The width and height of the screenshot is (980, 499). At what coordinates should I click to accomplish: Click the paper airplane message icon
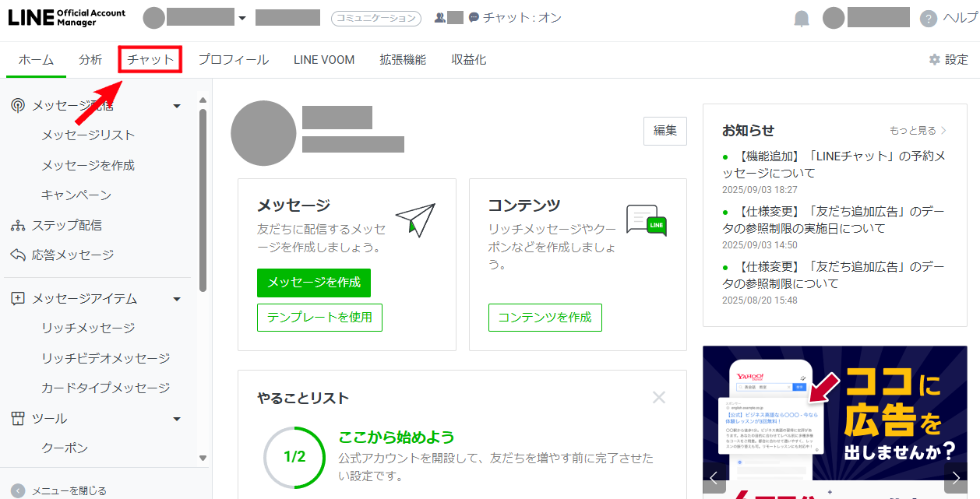[x=415, y=220]
